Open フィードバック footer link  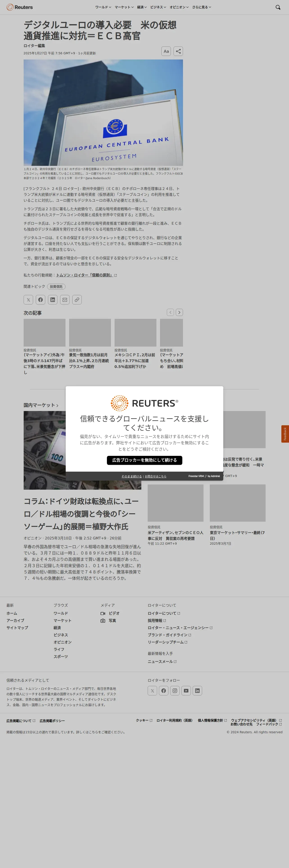pyautogui.click(x=269, y=724)
